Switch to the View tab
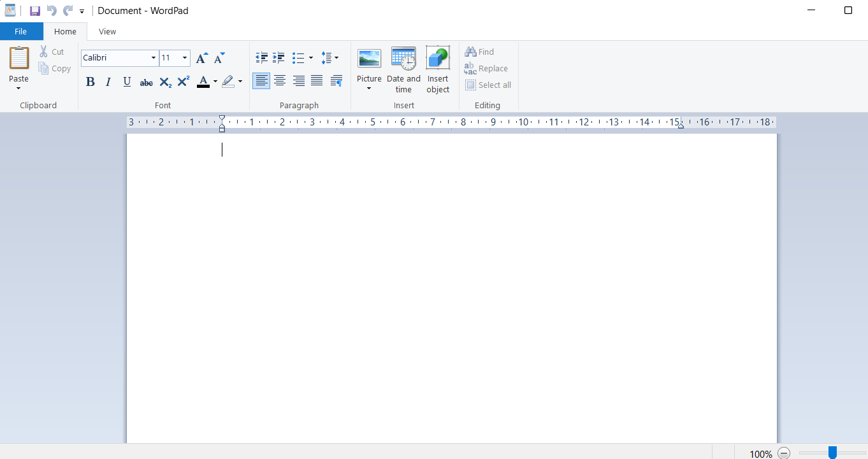 tap(107, 31)
